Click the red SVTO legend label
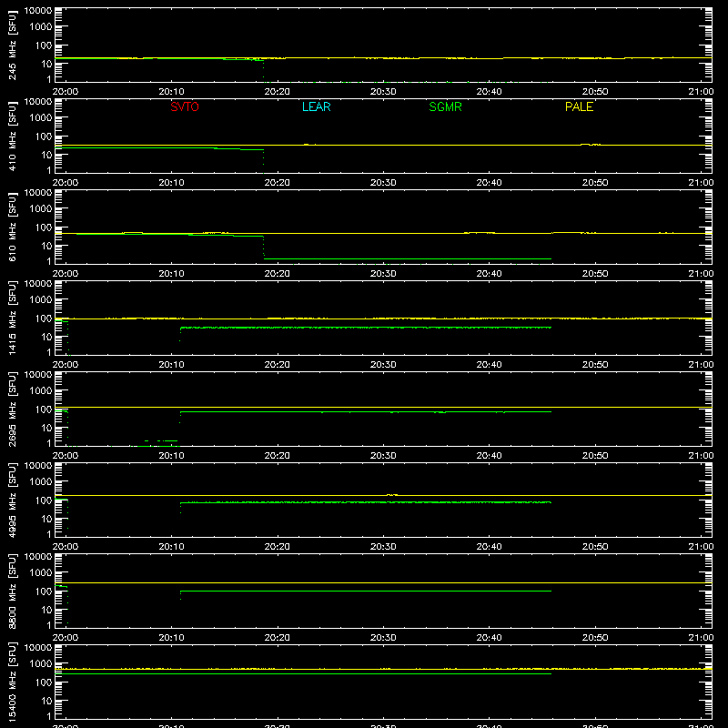 [x=185, y=106]
